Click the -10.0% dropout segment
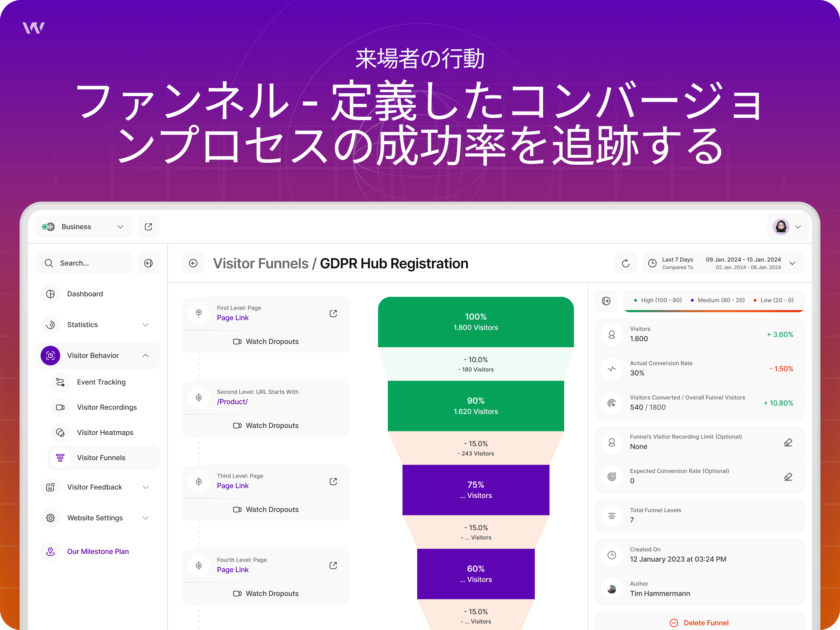The width and height of the screenshot is (840, 630). point(476,364)
